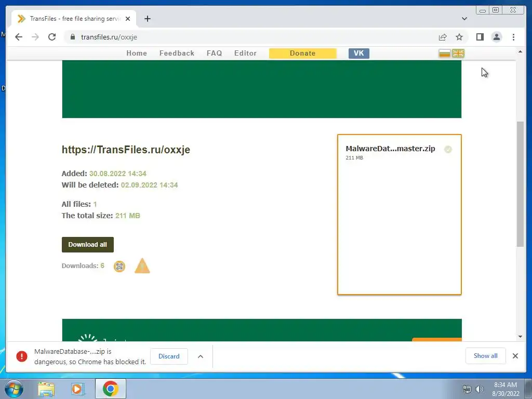
Task: Open the Windows Start menu
Action: (x=14, y=389)
